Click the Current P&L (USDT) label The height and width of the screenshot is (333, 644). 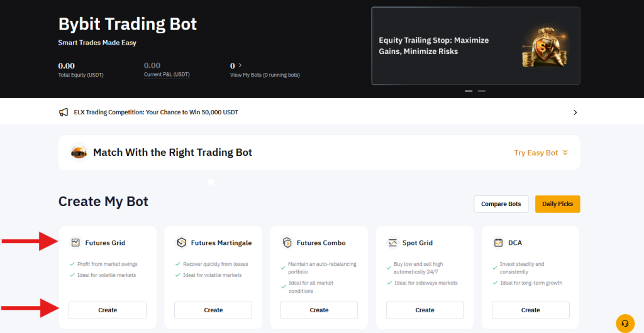point(167,75)
